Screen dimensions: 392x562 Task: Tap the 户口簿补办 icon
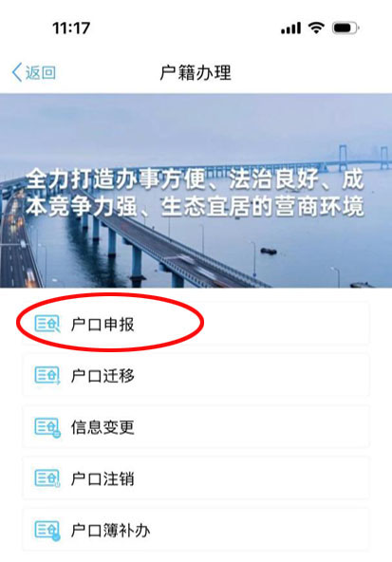pyautogui.click(x=47, y=531)
